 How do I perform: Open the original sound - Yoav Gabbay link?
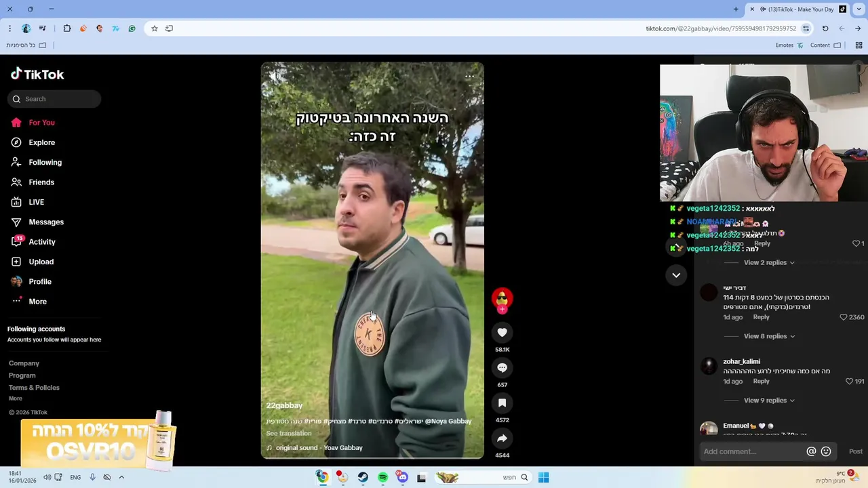[319, 448]
